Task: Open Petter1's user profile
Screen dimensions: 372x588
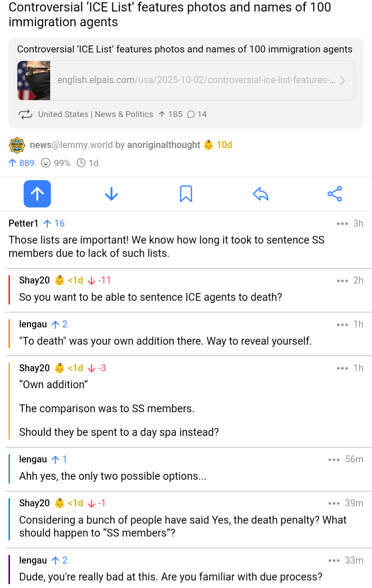Action: pyautogui.click(x=23, y=223)
